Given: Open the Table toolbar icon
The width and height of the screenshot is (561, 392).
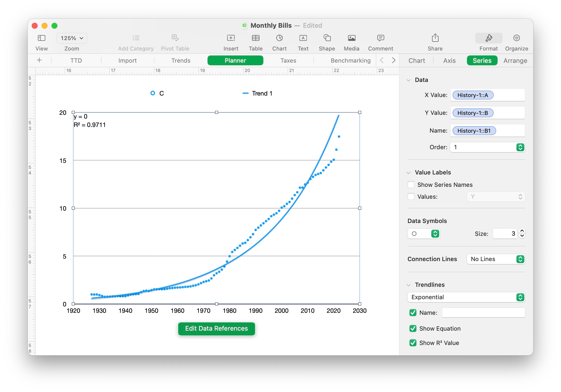Looking at the screenshot, I should coord(255,38).
